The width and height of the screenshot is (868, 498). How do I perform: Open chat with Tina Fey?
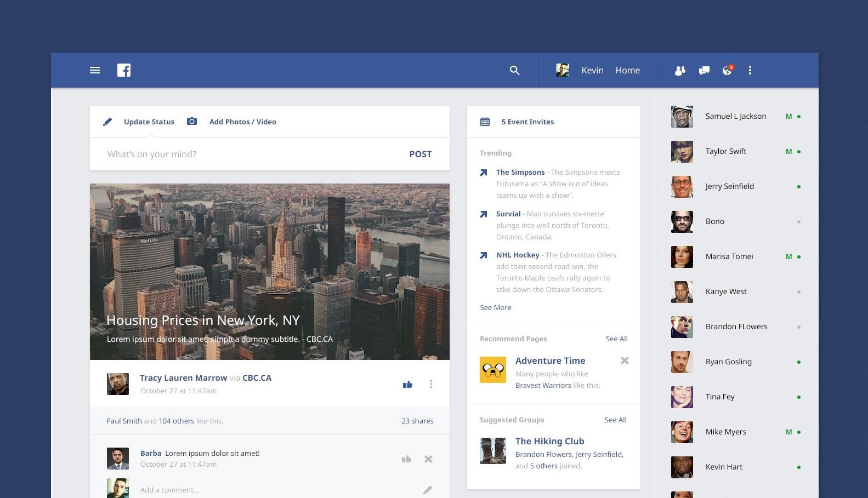click(736, 397)
